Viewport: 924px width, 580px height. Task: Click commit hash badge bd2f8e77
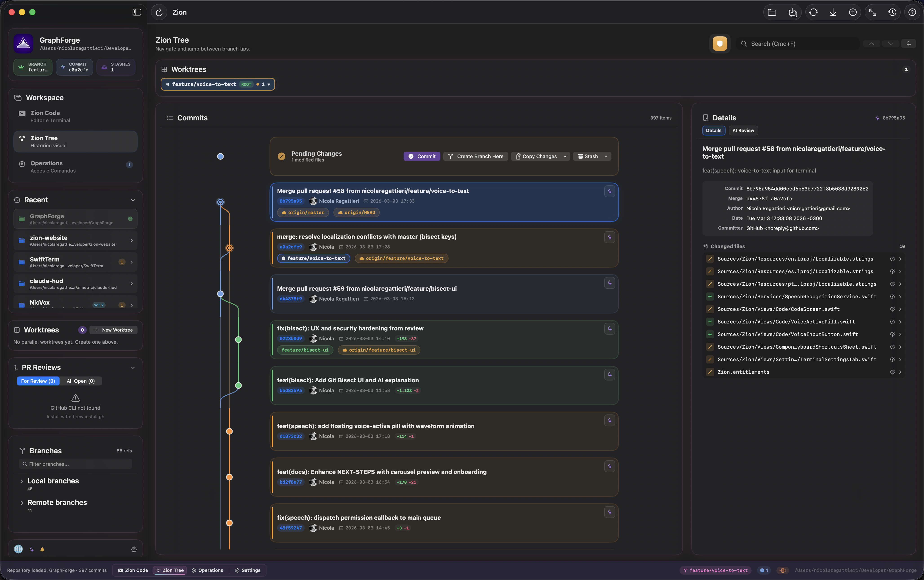[291, 482]
